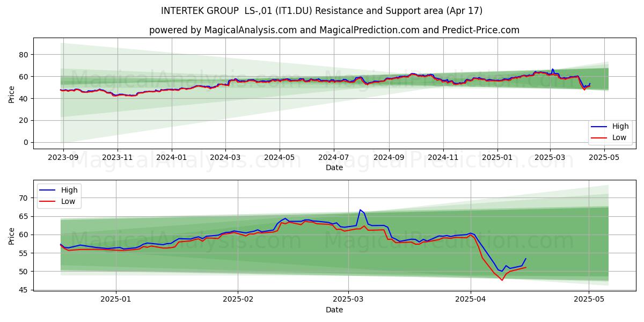Click the '45' price tick on lower chart
644x322 pixels.
(24, 290)
